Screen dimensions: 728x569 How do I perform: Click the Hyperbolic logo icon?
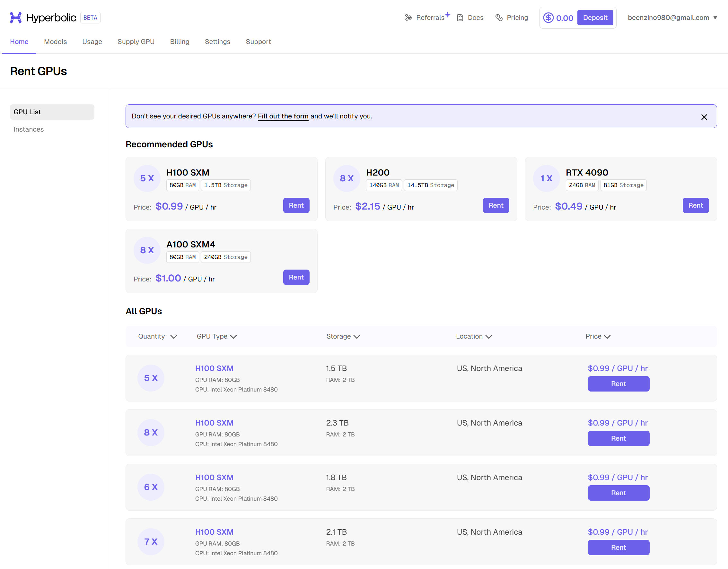coord(15,18)
